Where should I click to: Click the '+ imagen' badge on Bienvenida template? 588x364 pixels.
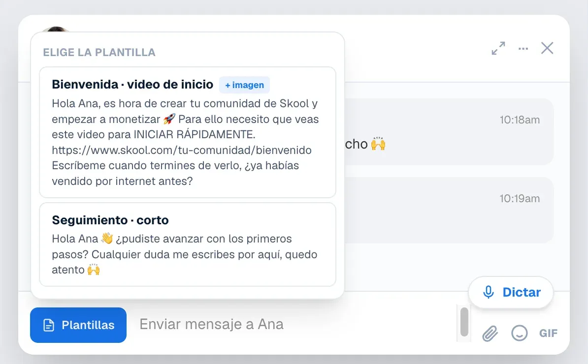[x=244, y=85]
